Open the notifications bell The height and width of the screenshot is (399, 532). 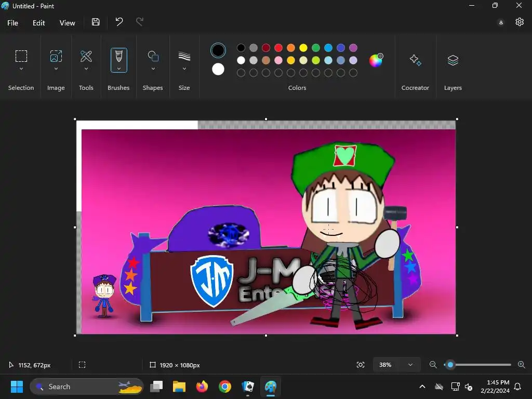click(x=518, y=387)
